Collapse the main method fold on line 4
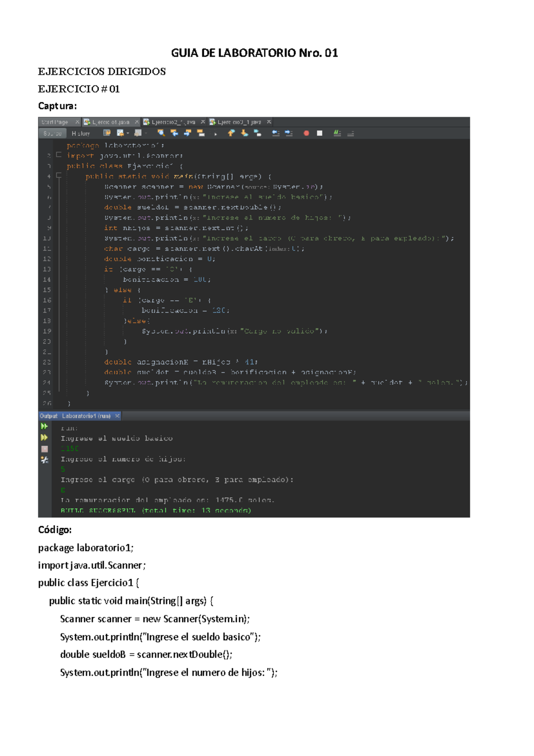This screenshot has height=756, width=534. tap(59, 176)
